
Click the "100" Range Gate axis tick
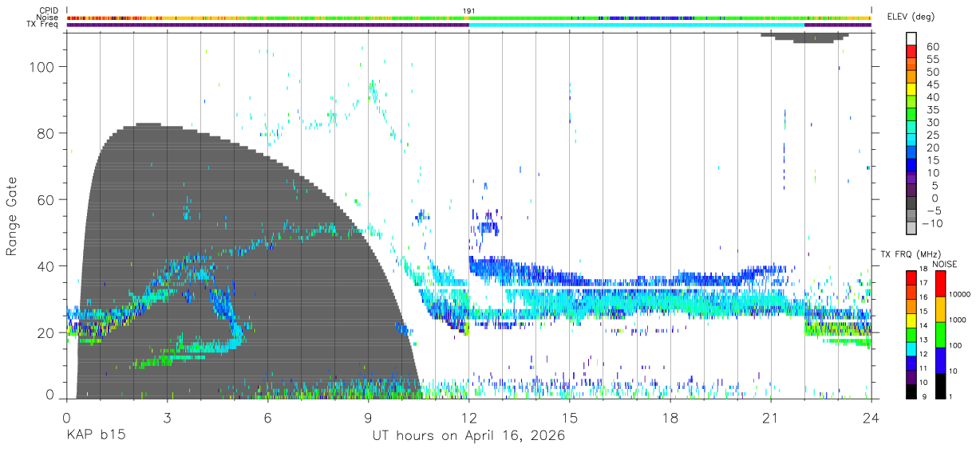point(44,68)
